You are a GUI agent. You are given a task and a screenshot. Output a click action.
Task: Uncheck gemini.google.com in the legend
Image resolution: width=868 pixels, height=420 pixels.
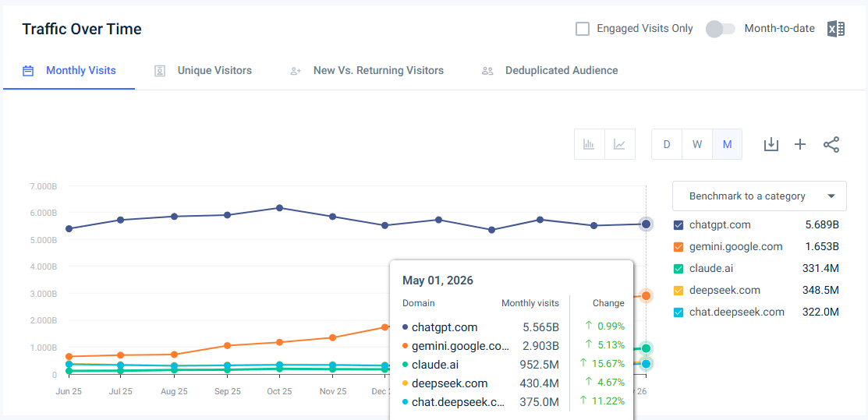678,247
